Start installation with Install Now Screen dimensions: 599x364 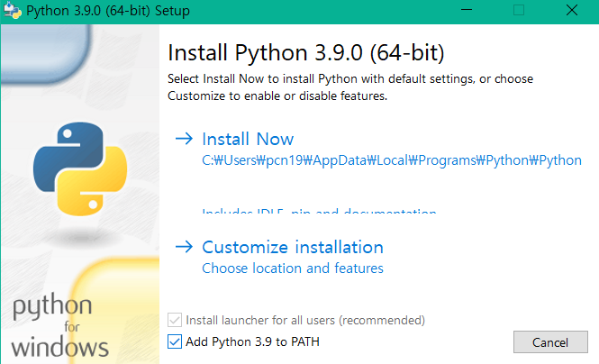[x=248, y=139]
